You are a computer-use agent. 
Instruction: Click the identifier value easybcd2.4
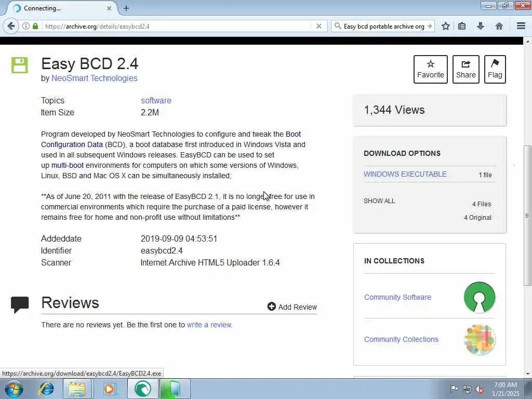[162, 251]
